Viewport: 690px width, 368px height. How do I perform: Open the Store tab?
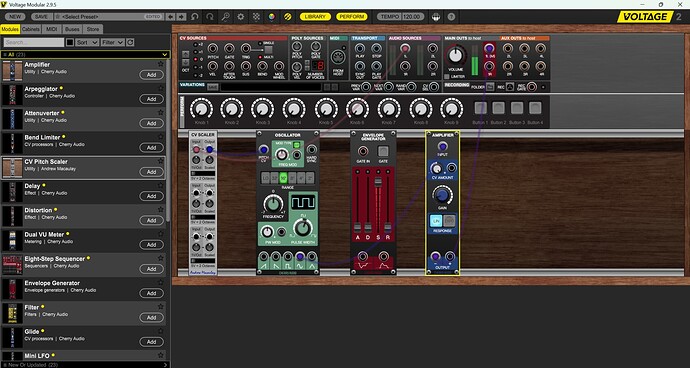pyautogui.click(x=93, y=29)
